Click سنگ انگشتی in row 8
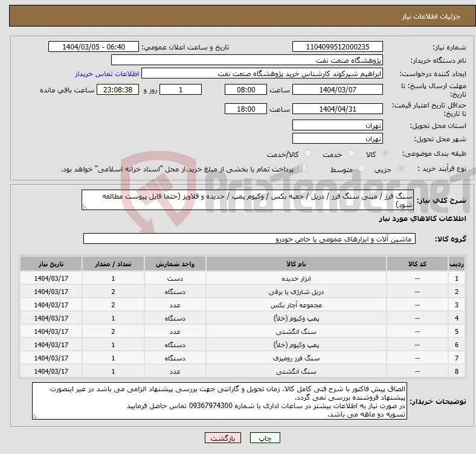This screenshot has height=454, width=476. [x=296, y=371]
